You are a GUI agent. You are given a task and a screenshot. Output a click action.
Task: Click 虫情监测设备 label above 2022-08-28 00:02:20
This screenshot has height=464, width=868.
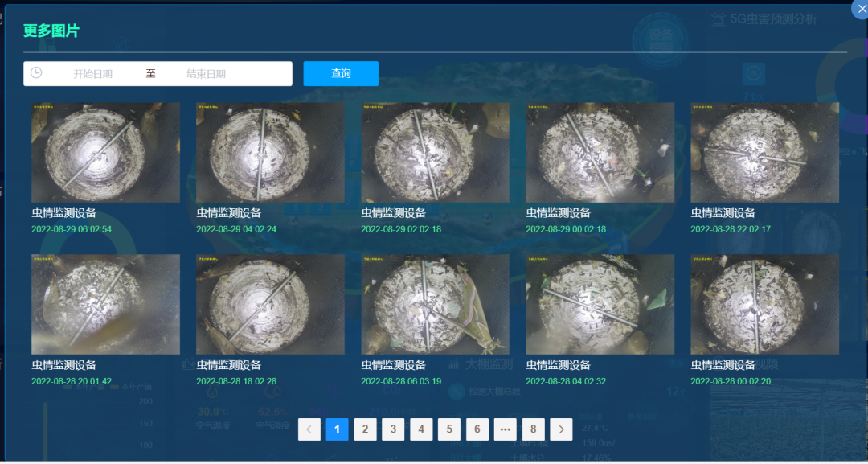(x=723, y=365)
